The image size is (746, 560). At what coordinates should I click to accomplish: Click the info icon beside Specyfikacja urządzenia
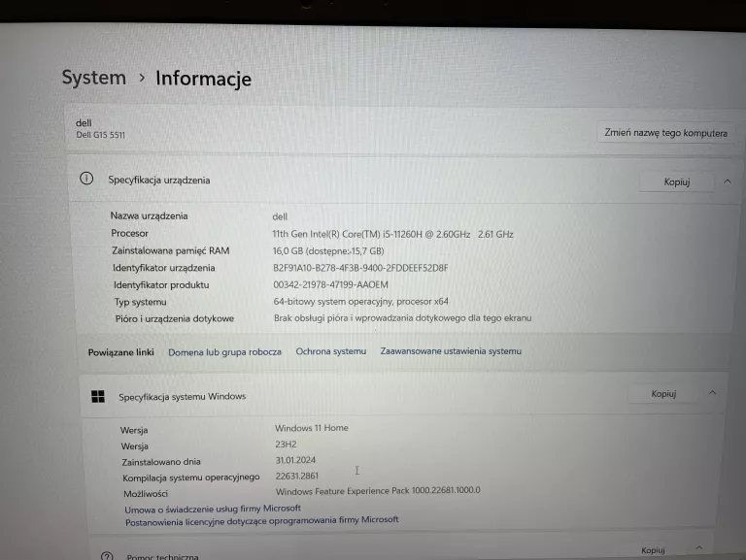[x=86, y=179]
